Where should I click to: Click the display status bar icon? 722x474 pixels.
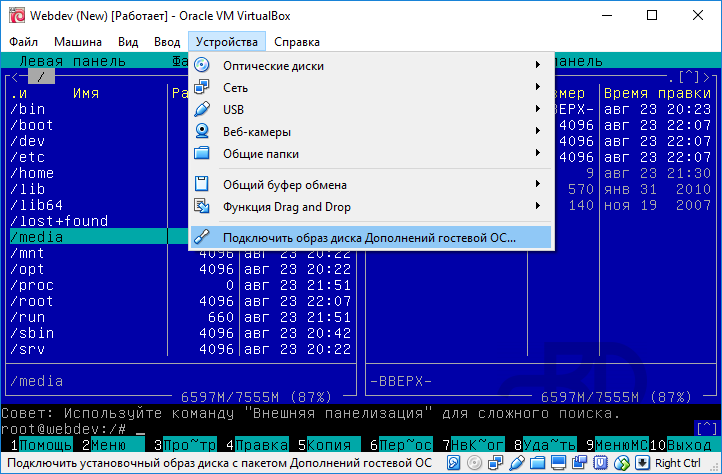(x=558, y=463)
